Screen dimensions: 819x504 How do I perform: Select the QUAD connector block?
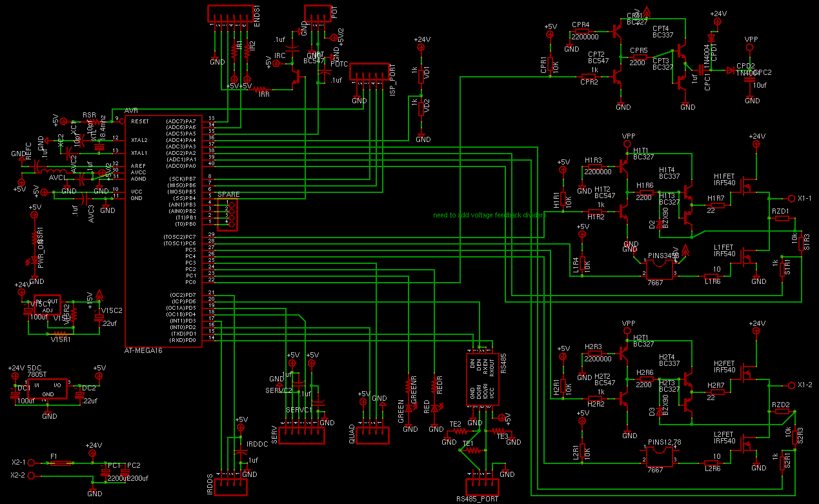pyautogui.click(x=373, y=434)
